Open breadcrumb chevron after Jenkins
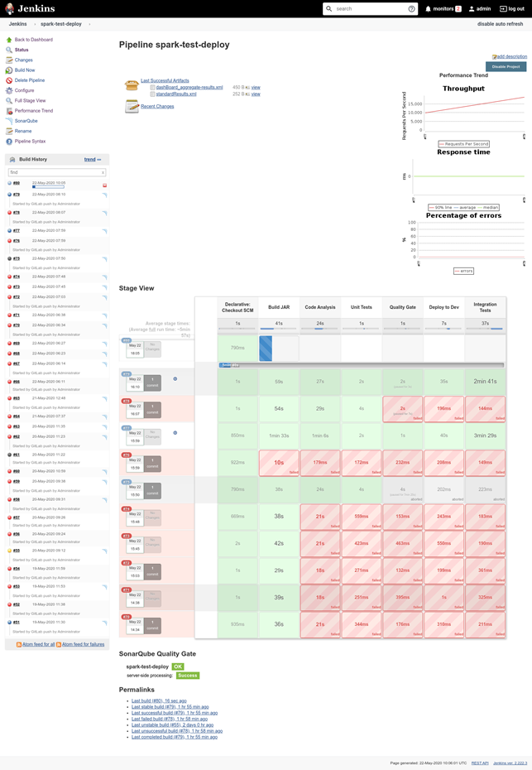The height and width of the screenshot is (770, 532). pos(35,24)
